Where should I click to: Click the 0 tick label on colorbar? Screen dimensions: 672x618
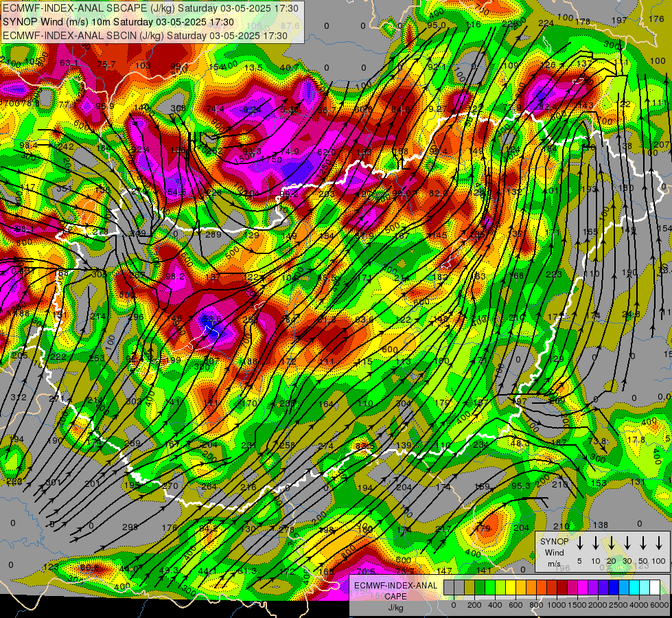[x=454, y=605]
